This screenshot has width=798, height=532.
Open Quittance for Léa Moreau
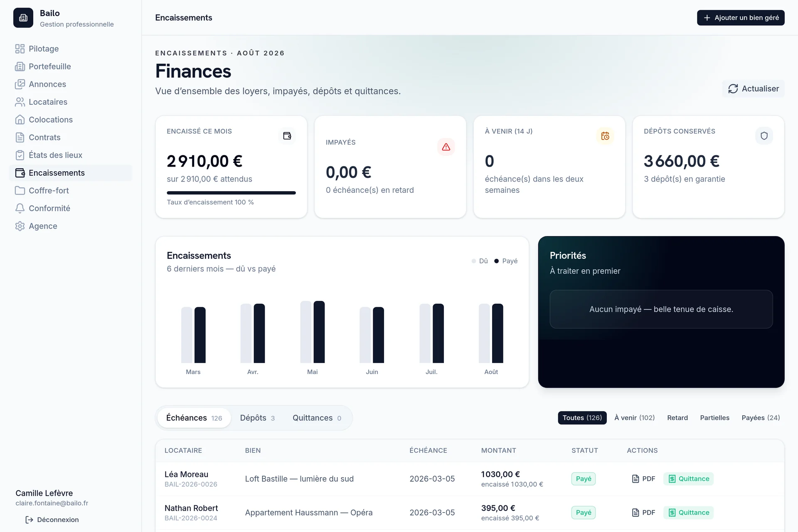point(689,479)
